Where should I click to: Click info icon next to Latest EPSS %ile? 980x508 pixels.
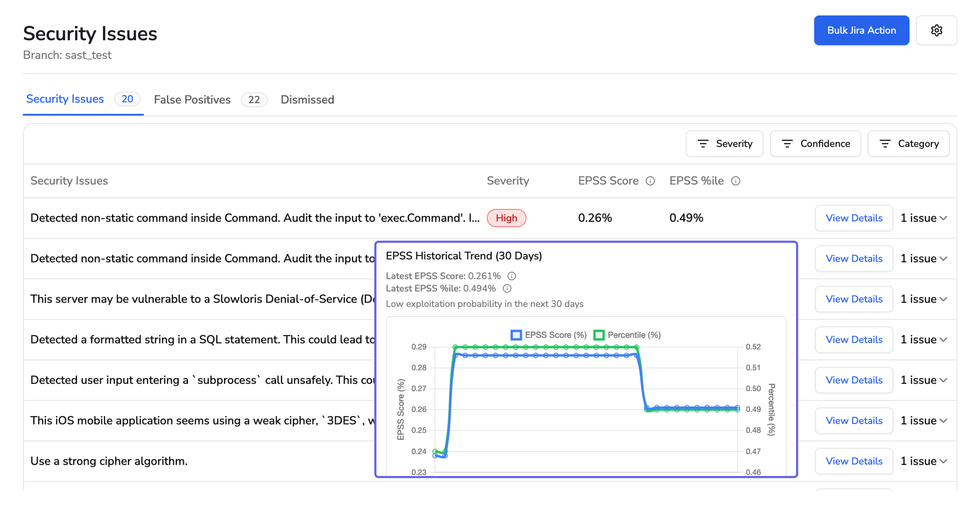pyautogui.click(x=507, y=288)
